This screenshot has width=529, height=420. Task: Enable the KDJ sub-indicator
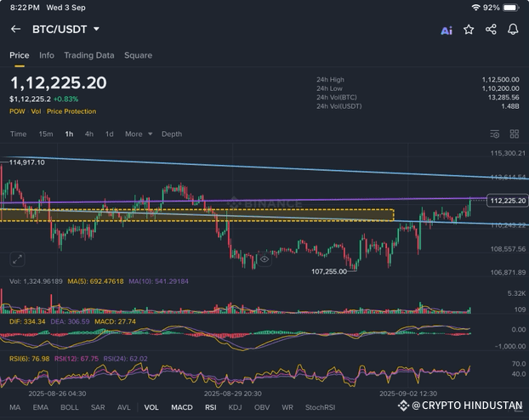click(x=235, y=407)
